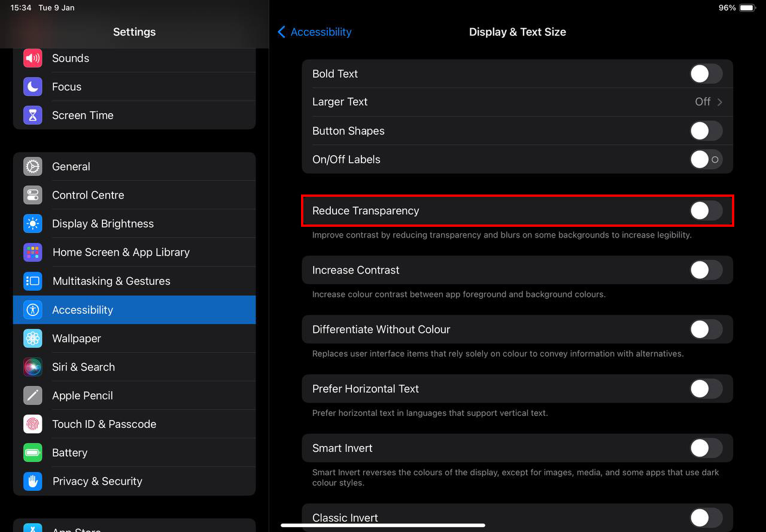
Task: Select Multitasking & Gestures in sidebar
Action: point(111,281)
